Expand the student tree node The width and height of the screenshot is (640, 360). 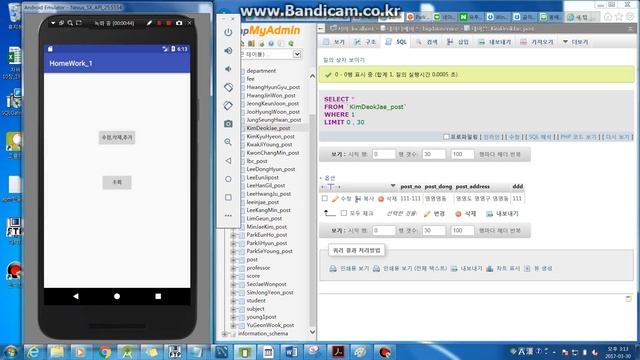pos(233,301)
